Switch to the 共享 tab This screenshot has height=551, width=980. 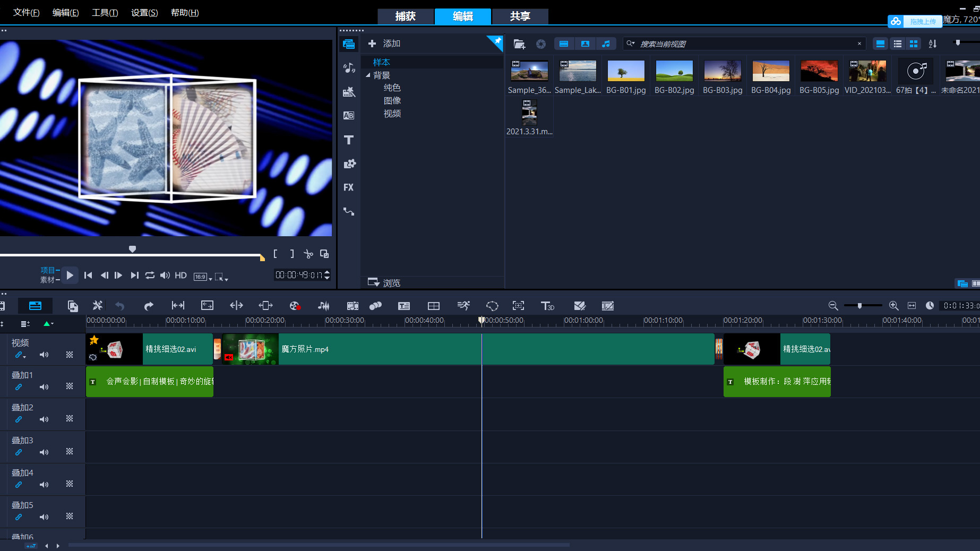tap(520, 16)
